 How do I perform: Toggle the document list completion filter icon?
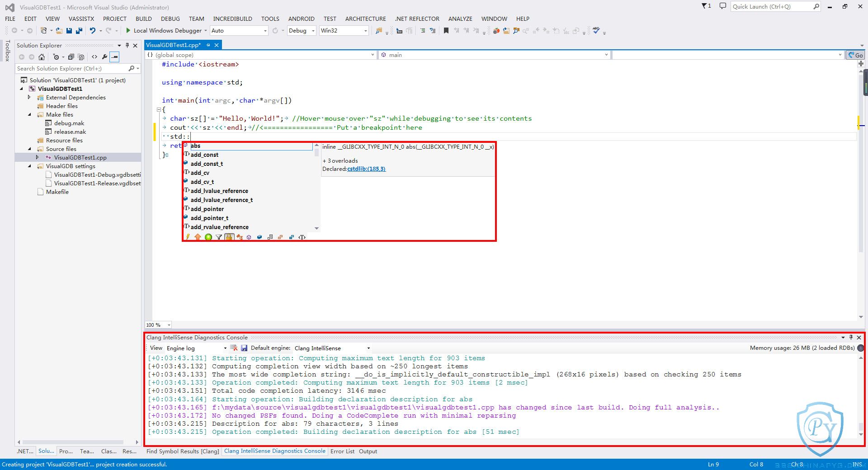click(270, 237)
